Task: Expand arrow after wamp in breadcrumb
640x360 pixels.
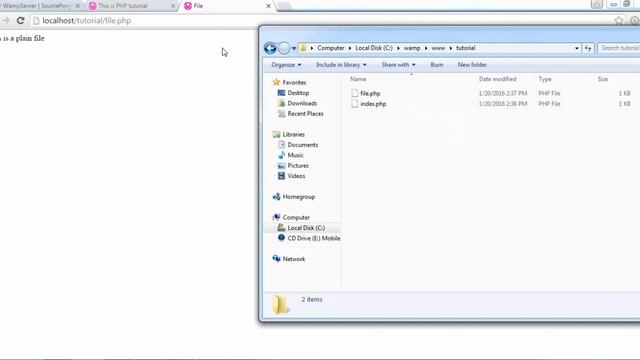Action: point(426,48)
